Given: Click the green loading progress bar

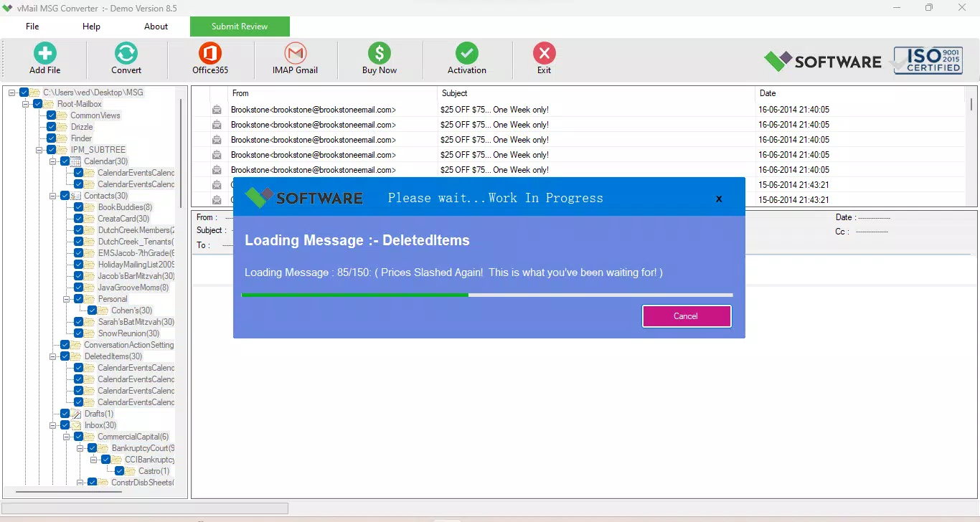Looking at the screenshot, I should pyautogui.click(x=355, y=295).
